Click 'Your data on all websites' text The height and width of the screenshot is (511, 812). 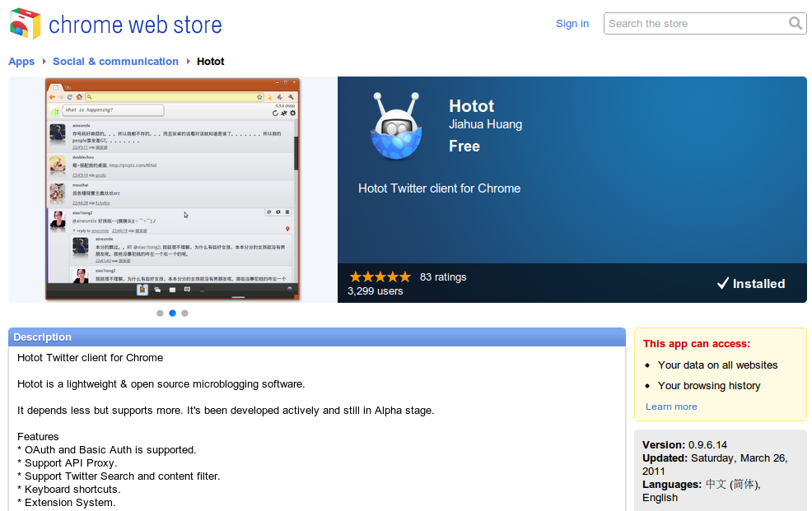(x=717, y=365)
